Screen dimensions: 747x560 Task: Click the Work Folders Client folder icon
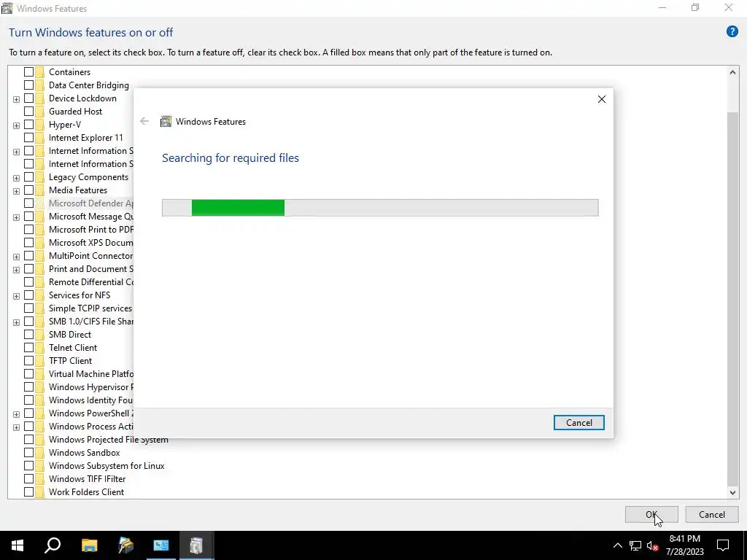pyautogui.click(x=39, y=492)
